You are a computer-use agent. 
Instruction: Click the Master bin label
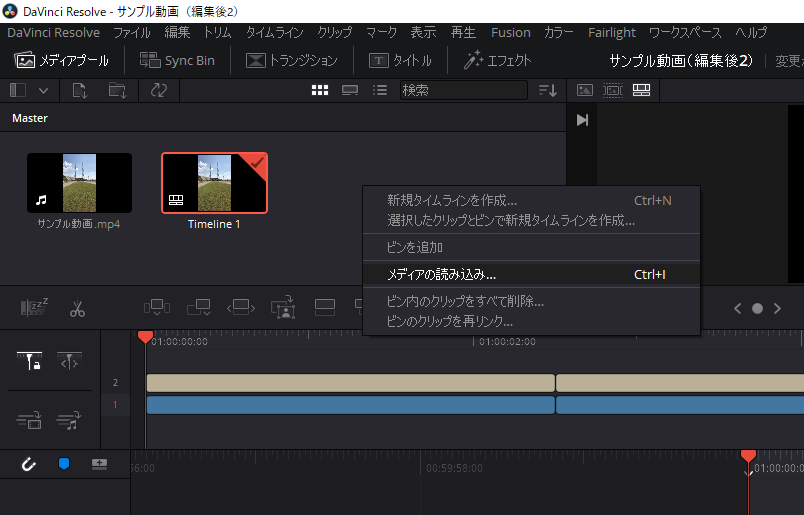click(30, 118)
